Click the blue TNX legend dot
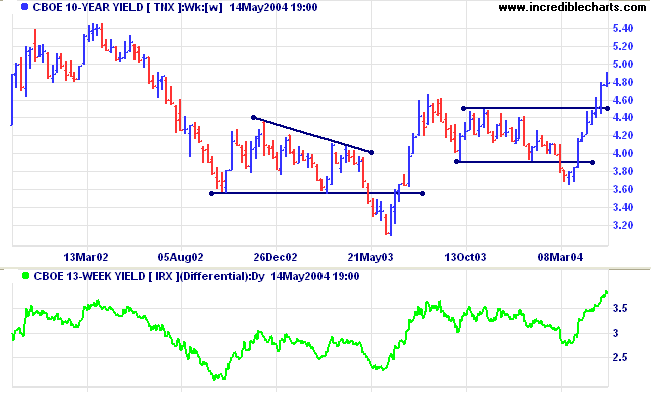 pyautogui.click(x=24, y=7)
